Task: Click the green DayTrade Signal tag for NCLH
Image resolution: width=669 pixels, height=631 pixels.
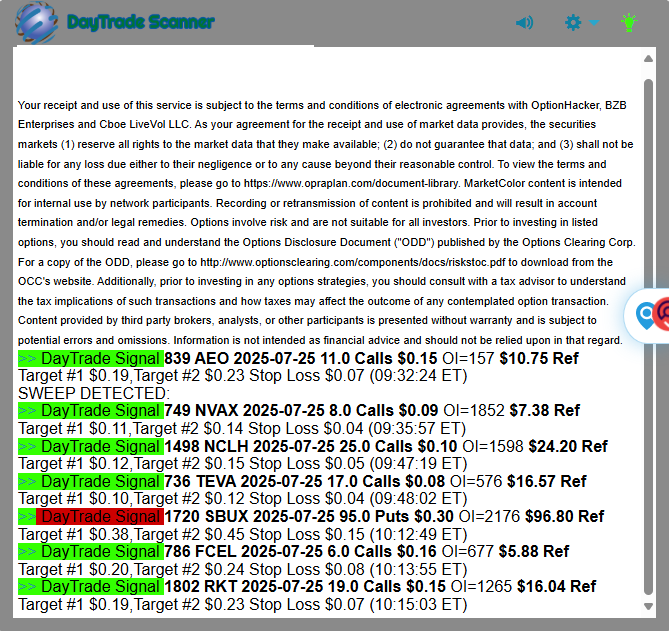Action: coord(91,446)
